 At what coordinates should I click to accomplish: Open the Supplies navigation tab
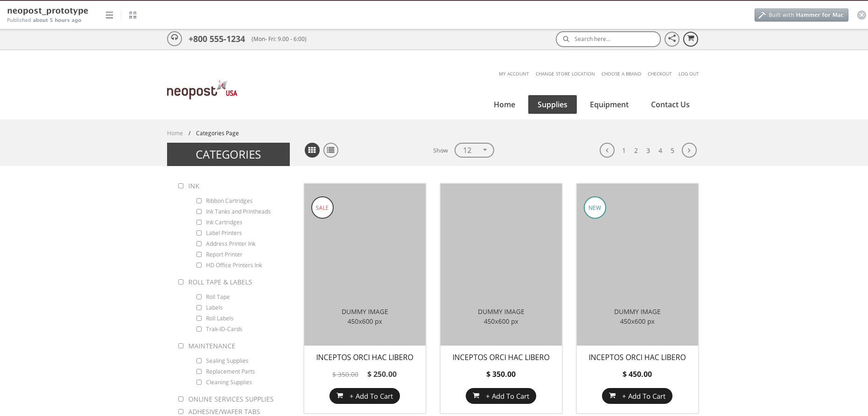[x=552, y=104]
